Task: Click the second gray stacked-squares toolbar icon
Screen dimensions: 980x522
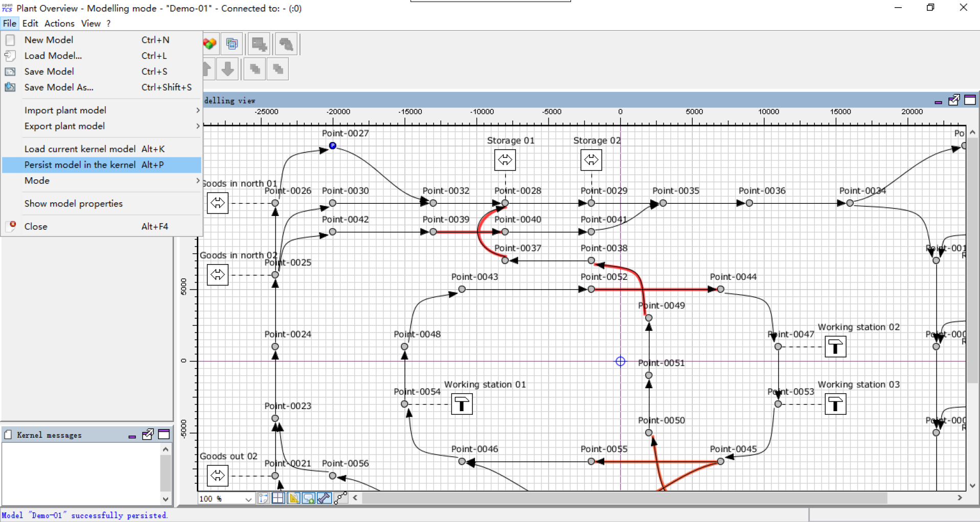Action: coord(279,68)
